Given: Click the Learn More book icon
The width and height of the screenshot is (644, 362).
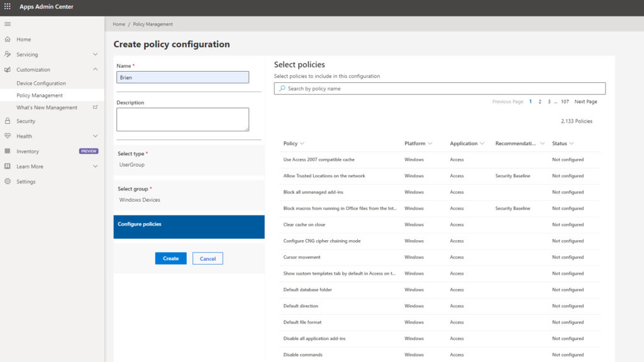Looking at the screenshot, I should [x=8, y=166].
